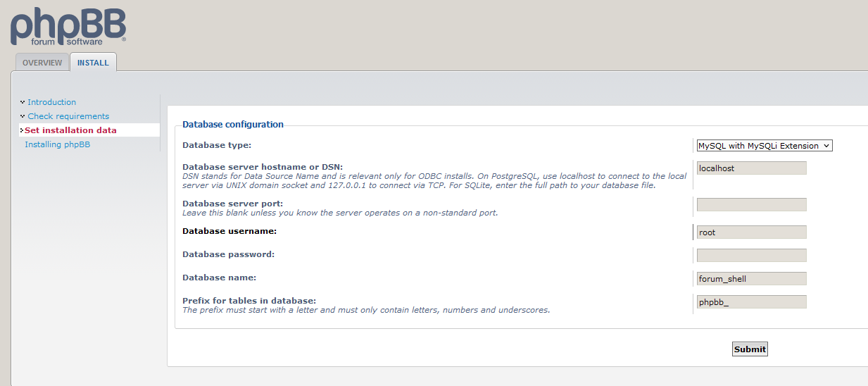The image size is (868, 386).
Task: Click the Database username label
Action: (229, 231)
